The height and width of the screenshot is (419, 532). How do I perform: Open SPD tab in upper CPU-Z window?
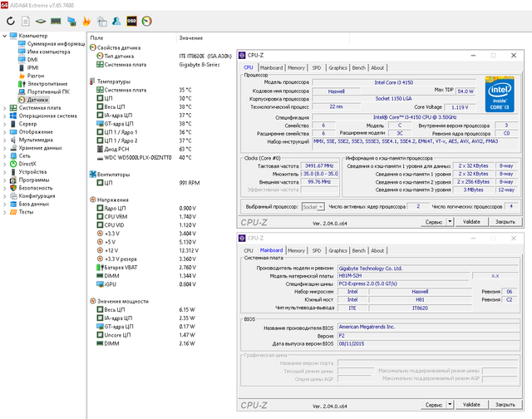click(x=317, y=67)
